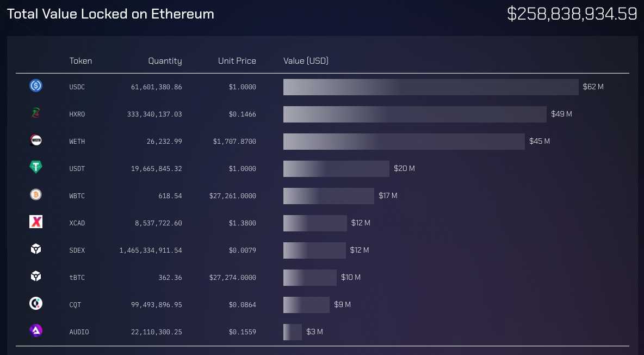Image resolution: width=644 pixels, height=355 pixels.
Task: Click the HXRO token icon
Action: pos(36,113)
